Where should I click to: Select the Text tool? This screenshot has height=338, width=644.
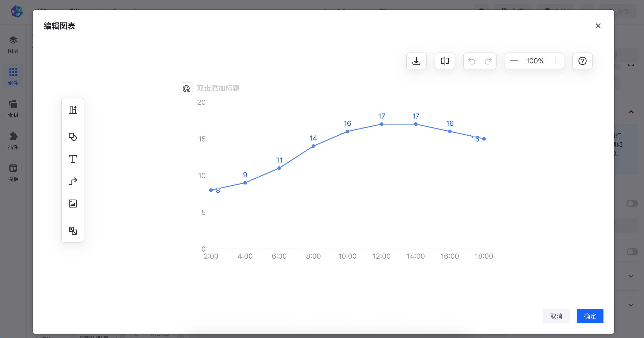tap(73, 159)
